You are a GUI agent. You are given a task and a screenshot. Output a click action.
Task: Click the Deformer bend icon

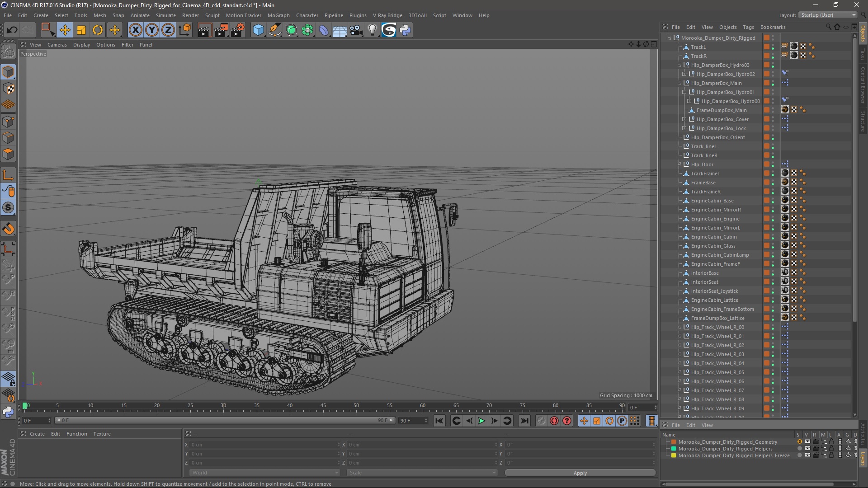coord(324,30)
